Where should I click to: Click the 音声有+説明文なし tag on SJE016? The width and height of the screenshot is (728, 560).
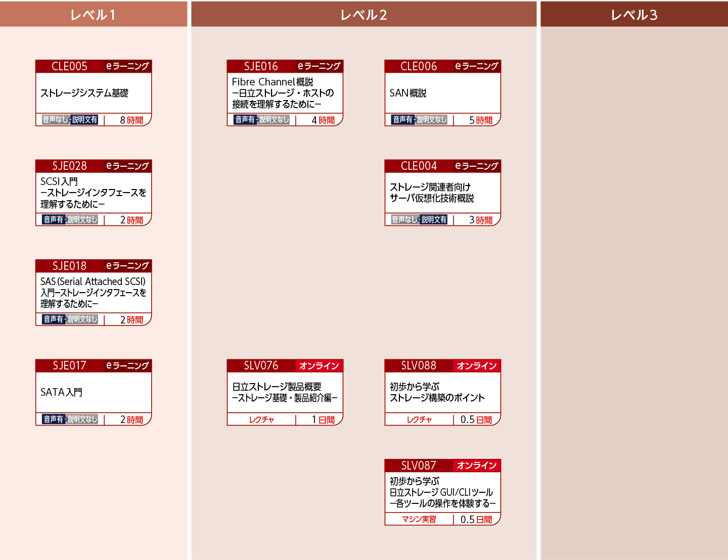coord(261,120)
